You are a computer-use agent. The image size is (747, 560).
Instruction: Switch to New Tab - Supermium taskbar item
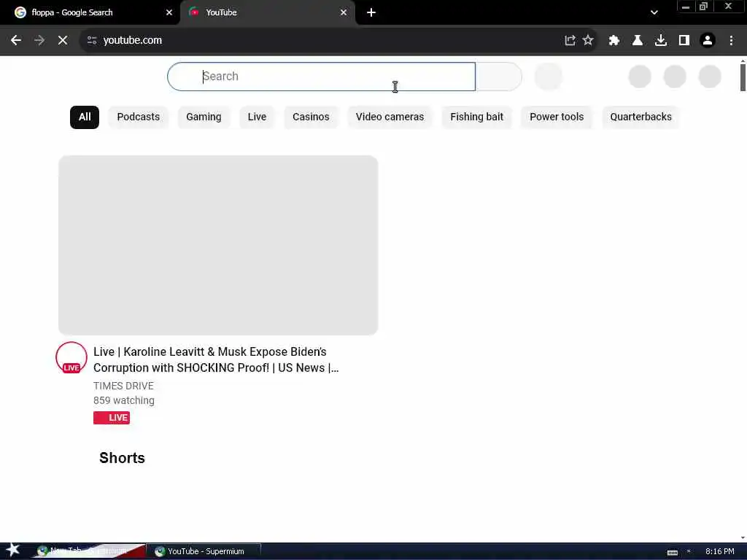[88, 551]
